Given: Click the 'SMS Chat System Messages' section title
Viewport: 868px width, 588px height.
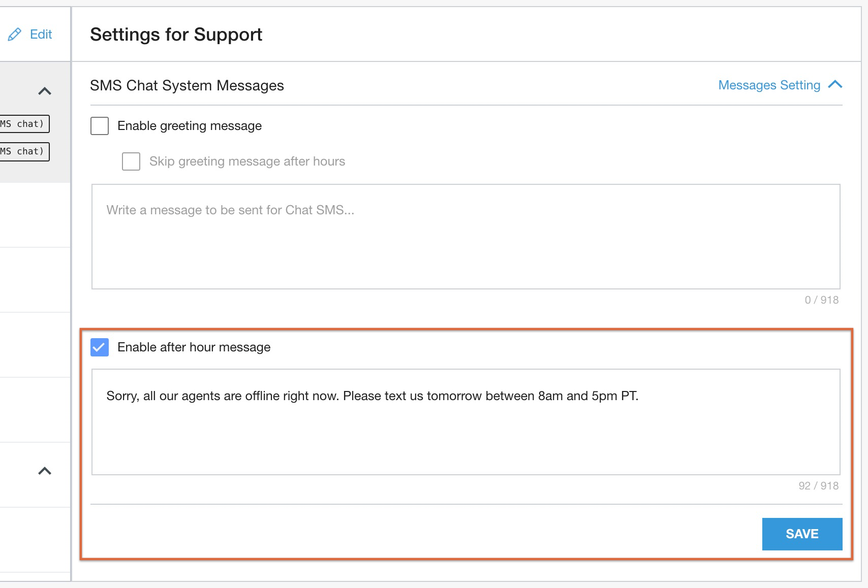Looking at the screenshot, I should 187,85.
